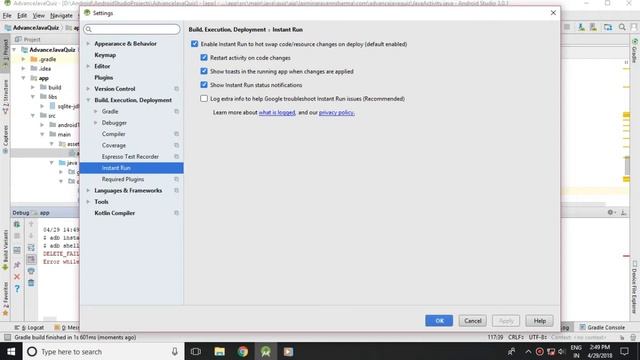Click the taskbar search box

(x=104, y=351)
